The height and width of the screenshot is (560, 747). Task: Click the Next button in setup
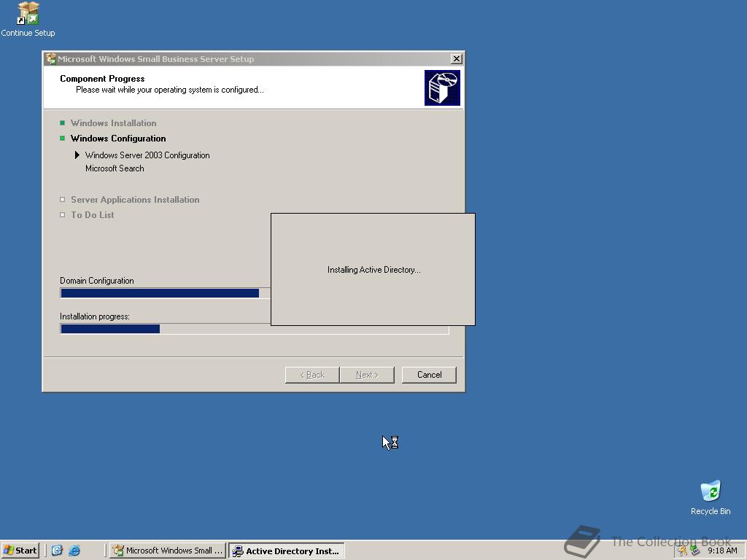(x=367, y=375)
